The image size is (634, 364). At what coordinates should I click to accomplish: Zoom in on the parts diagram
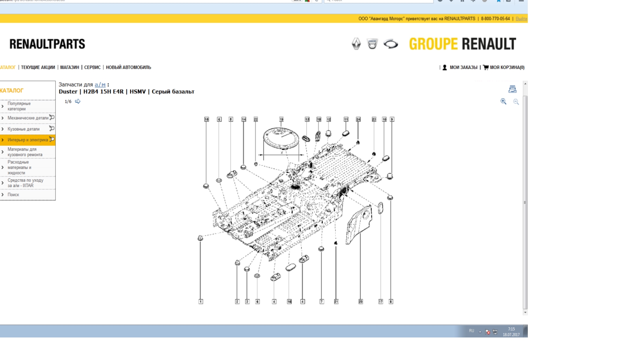pos(503,101)
